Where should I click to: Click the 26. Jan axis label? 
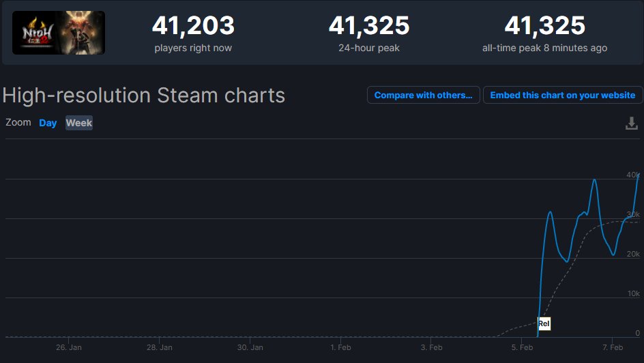[69, 347]
